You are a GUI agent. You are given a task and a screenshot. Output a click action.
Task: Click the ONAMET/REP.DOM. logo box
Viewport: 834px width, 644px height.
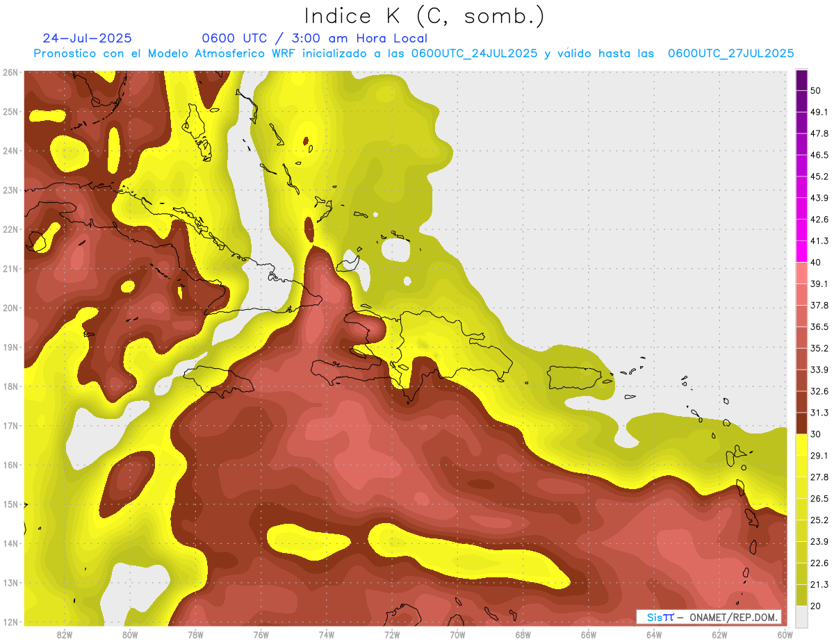point(709,617)
